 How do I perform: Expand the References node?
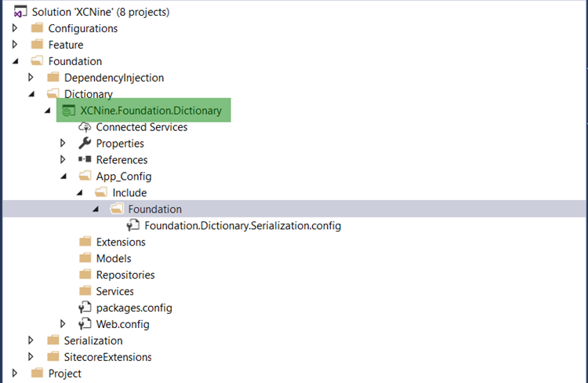click(x=63, y=159)
